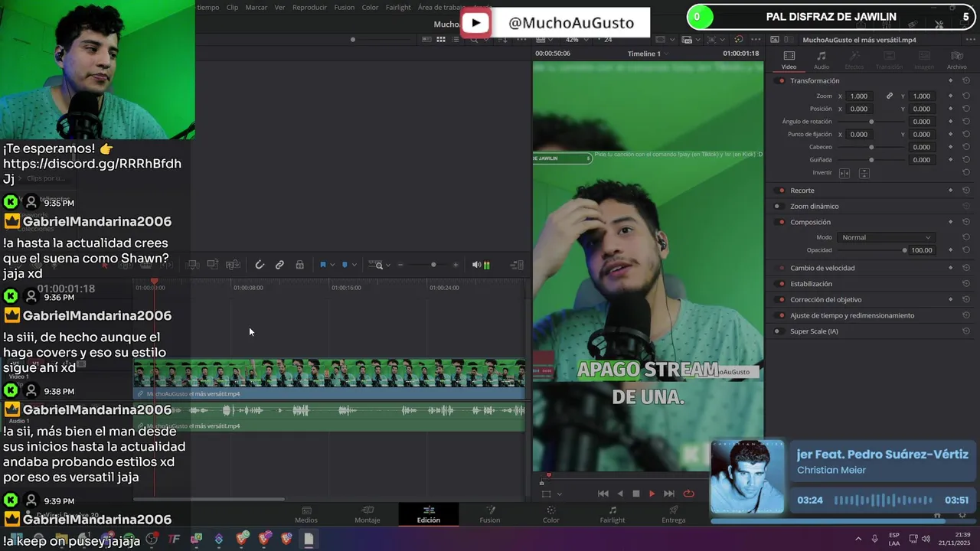Toggle linked selection chain icon
The image size is (980, 551).
pos(279,265)
